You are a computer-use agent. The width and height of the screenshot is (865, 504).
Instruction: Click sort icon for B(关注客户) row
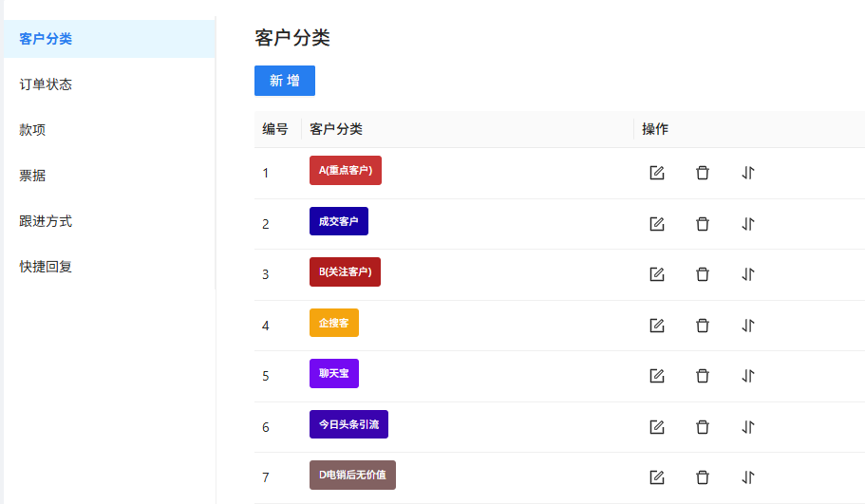tap(748, 274)
